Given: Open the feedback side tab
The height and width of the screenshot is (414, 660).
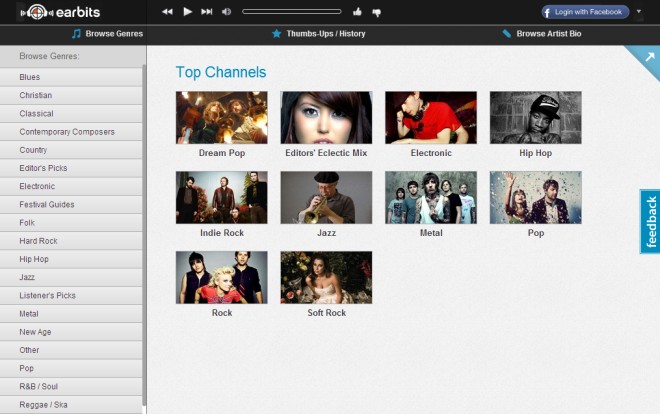Looking at the screenshot, I should (x=650, y=222).
